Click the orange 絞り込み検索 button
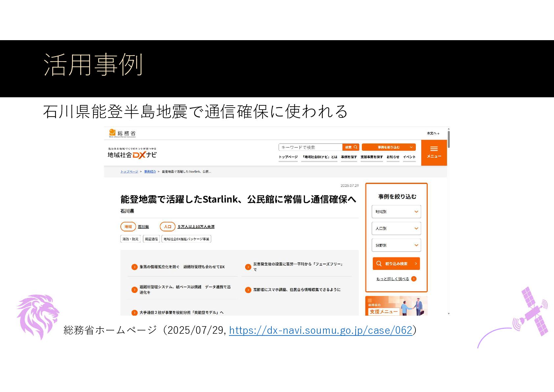 [396, 264]
